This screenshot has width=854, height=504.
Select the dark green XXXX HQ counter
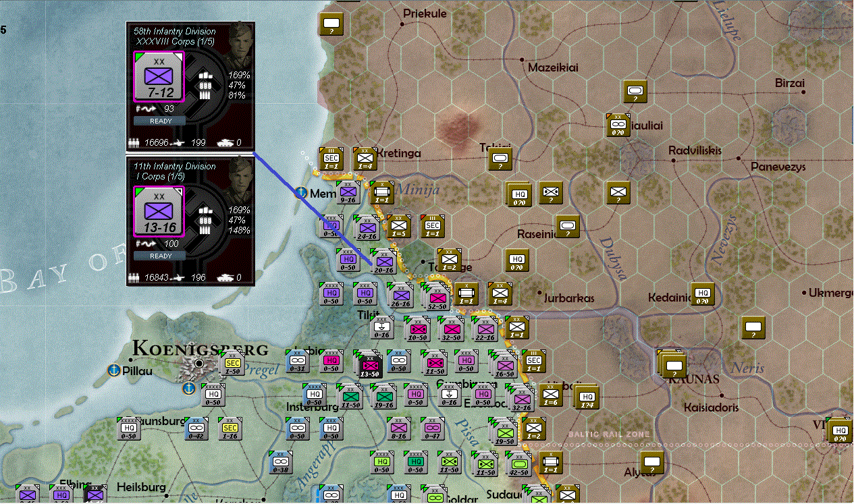[416, 462]
